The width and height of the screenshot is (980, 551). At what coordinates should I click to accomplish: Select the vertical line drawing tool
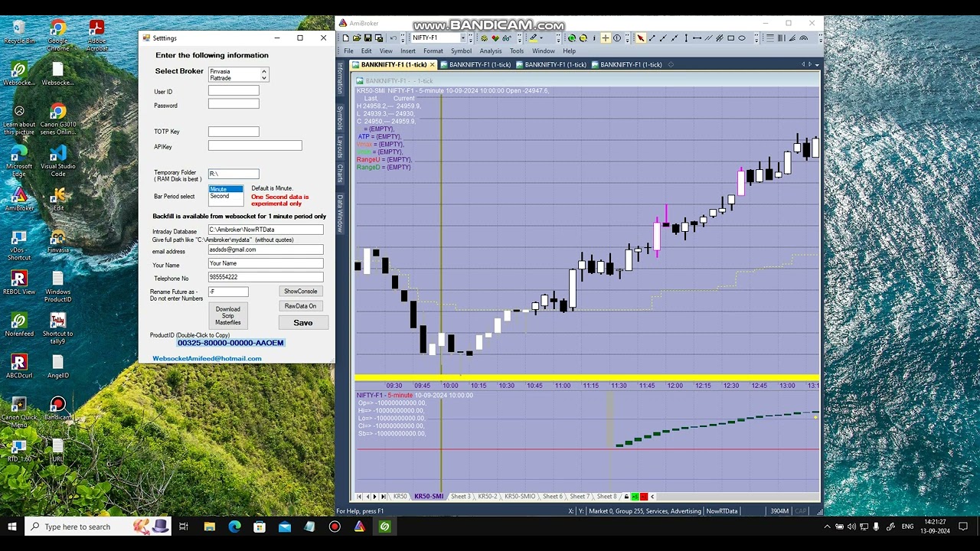click(x=686, y=37)
